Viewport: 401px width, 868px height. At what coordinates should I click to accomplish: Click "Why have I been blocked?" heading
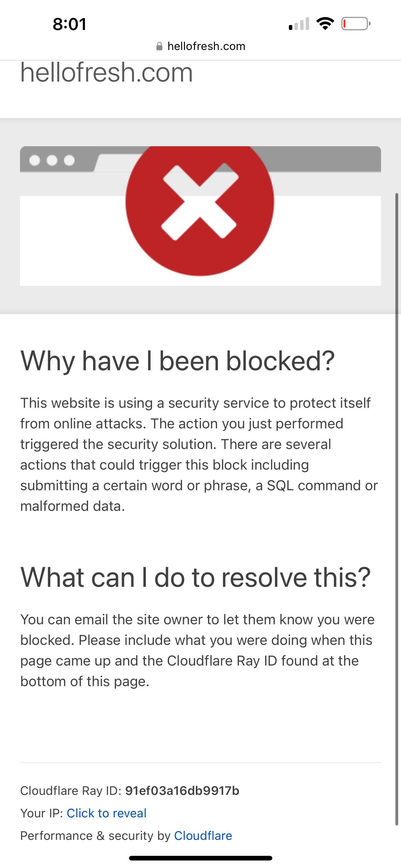point(177,361)
